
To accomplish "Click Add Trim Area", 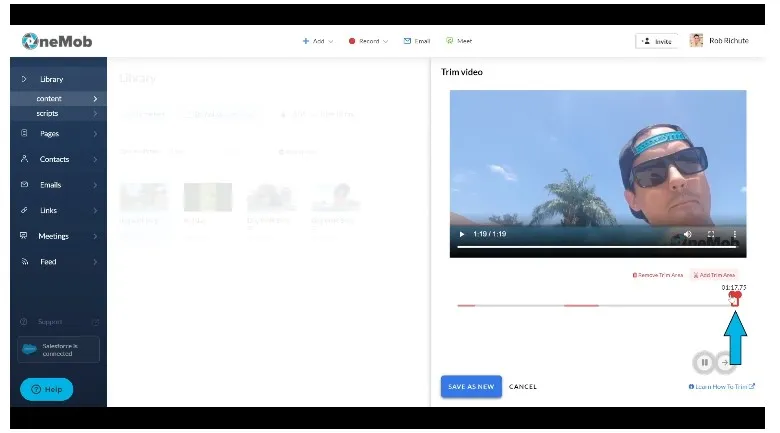I will [714, 275].
